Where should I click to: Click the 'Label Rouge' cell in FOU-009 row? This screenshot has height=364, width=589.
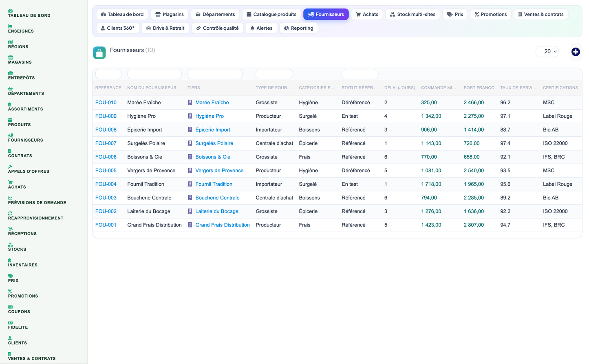pos(558,116)
